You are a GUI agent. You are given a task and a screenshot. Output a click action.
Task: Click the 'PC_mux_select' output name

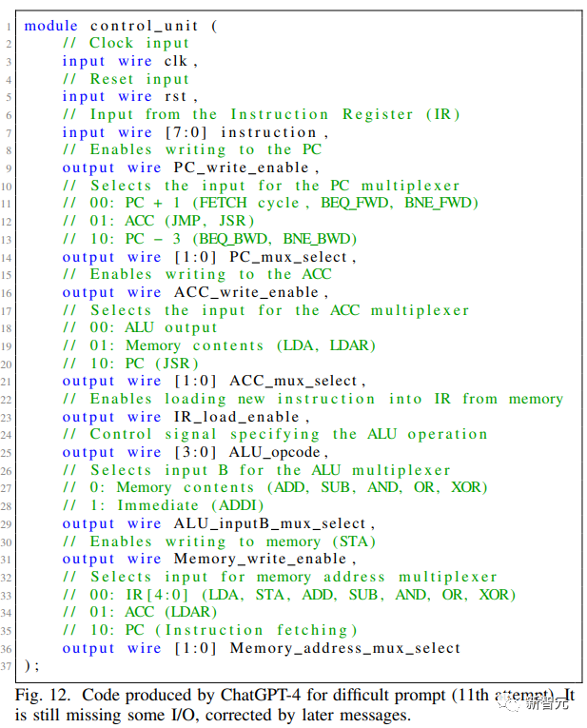[292, 257]
